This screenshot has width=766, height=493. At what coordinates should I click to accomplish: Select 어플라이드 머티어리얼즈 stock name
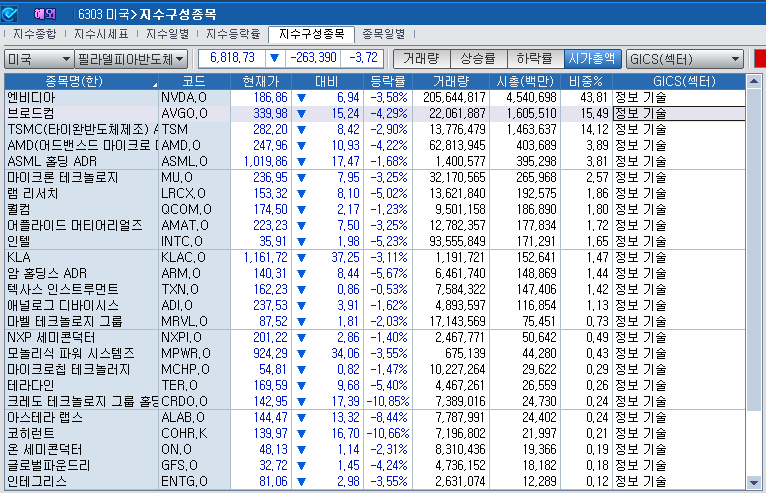pos(75,226)
